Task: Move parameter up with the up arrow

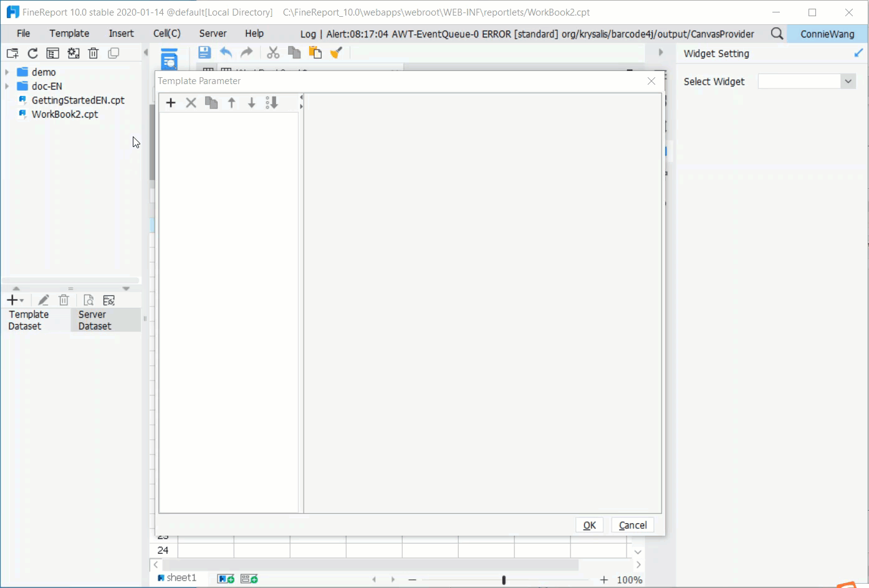Action: (x=231, y=103)
